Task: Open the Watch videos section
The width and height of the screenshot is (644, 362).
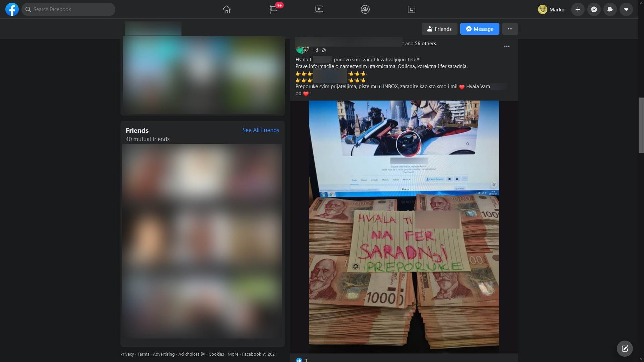Action: pyautogui.click(x=319, y=9)
